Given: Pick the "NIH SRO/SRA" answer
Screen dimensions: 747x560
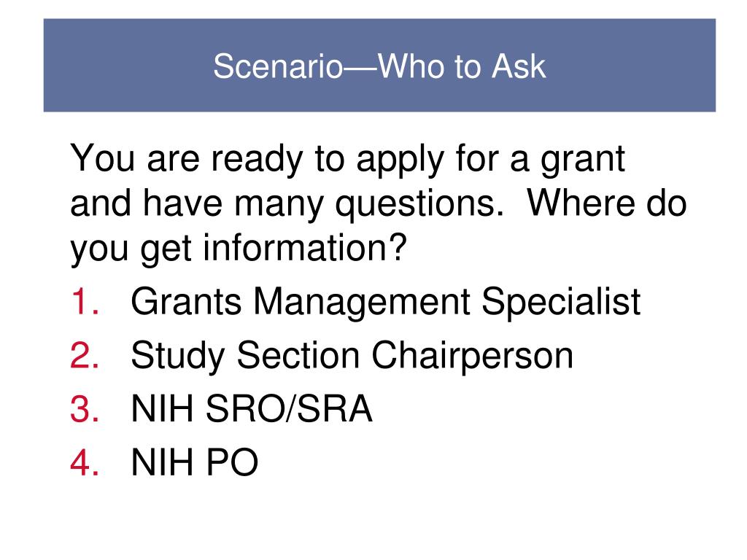Looking at the screenshot, I should point(252,408).
